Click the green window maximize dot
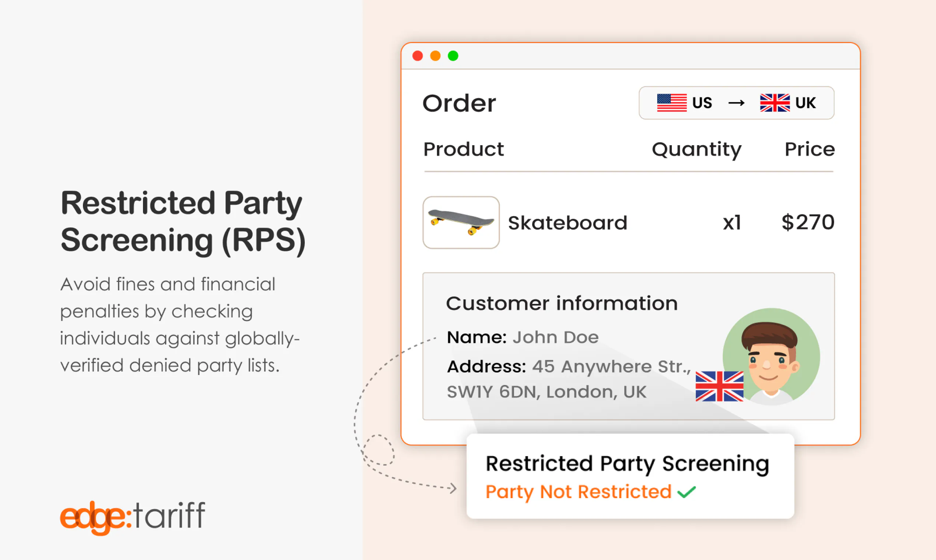This screenshot has height=560, width=936. (x=453, y=56)
